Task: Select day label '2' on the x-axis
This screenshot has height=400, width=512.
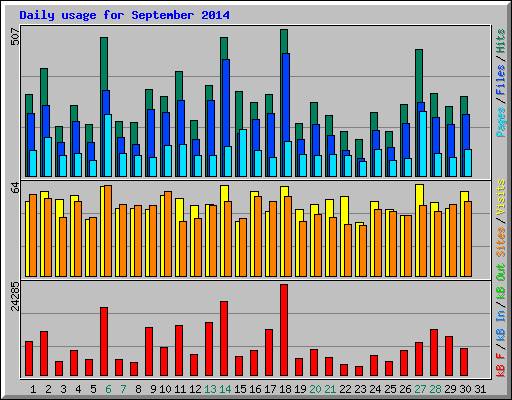Action: [48, 389]
